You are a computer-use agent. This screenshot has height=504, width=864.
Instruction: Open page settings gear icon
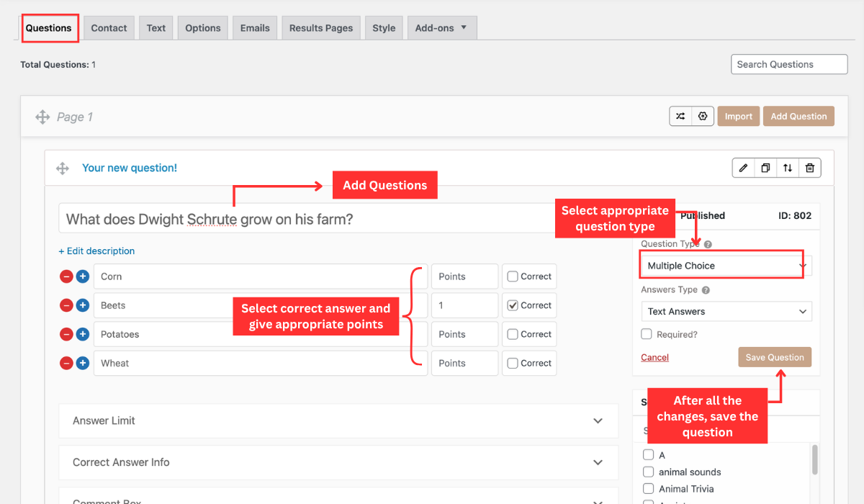coord(703,116)
